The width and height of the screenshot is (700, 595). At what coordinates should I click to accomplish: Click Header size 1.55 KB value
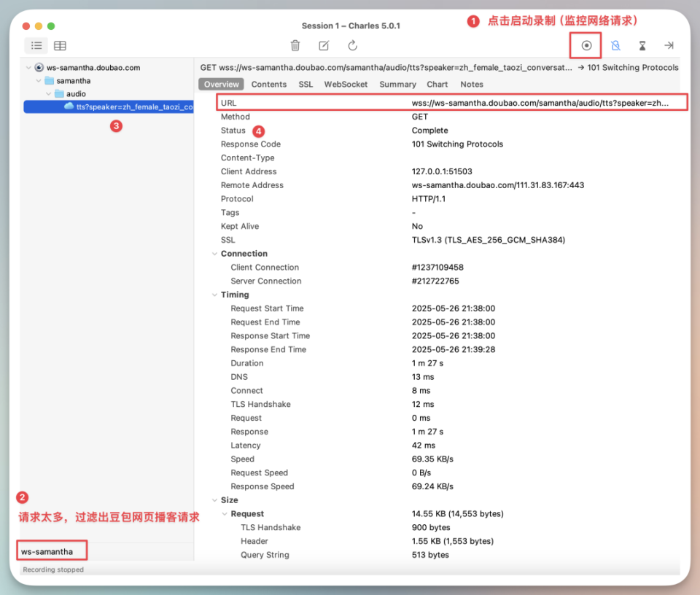[453, 542]
